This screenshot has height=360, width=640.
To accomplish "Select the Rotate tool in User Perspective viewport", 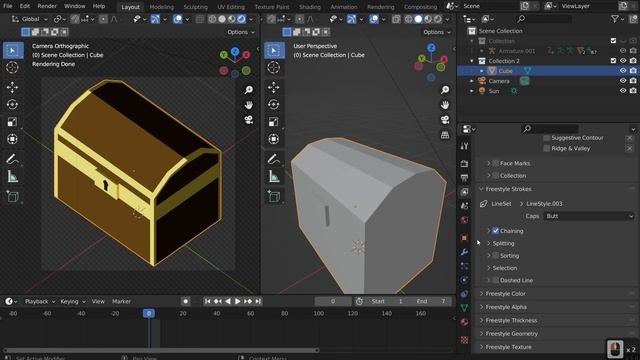I will pos(273,104).
